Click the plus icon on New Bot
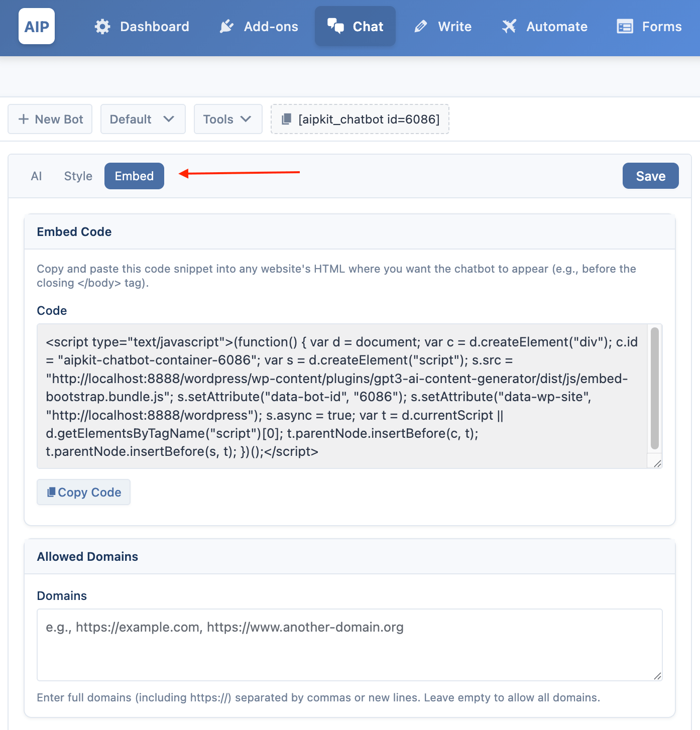The image size is (700, 730). 24,119
